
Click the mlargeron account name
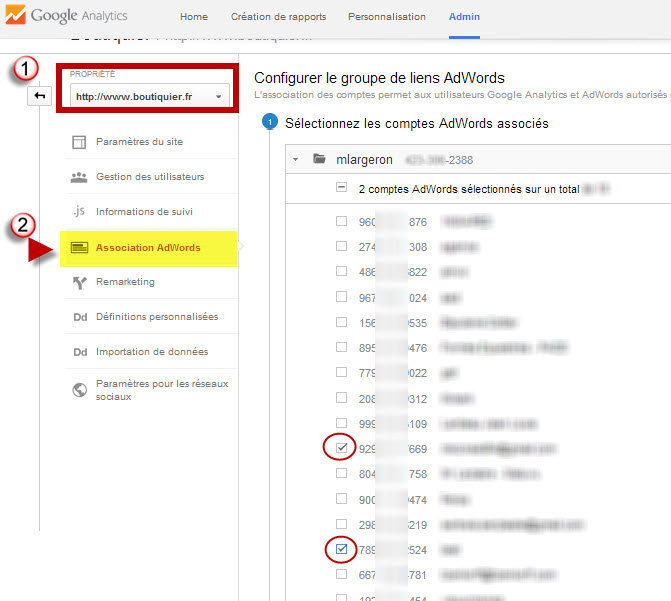coord(364,160)
